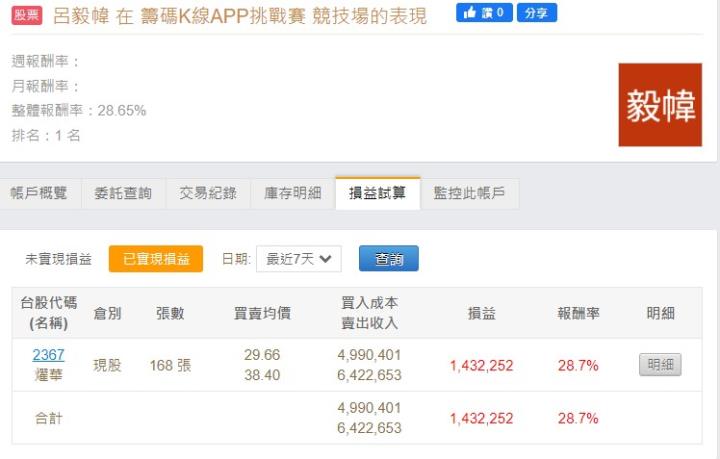Switch to 未實現損益 view
Viewport: 720px width, 459px height.
[x=58, y=259]
